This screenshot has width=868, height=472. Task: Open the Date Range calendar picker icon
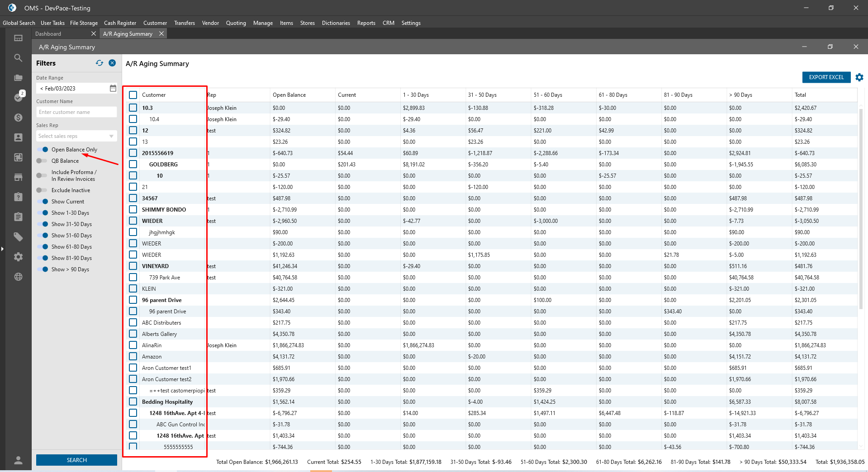pyautogui.click(x=113, y=88)
